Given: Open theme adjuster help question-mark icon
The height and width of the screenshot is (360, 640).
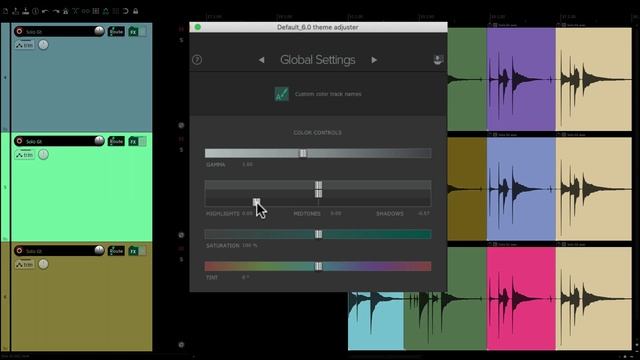Looking at the screenshot, I should (x=197, y=60).
